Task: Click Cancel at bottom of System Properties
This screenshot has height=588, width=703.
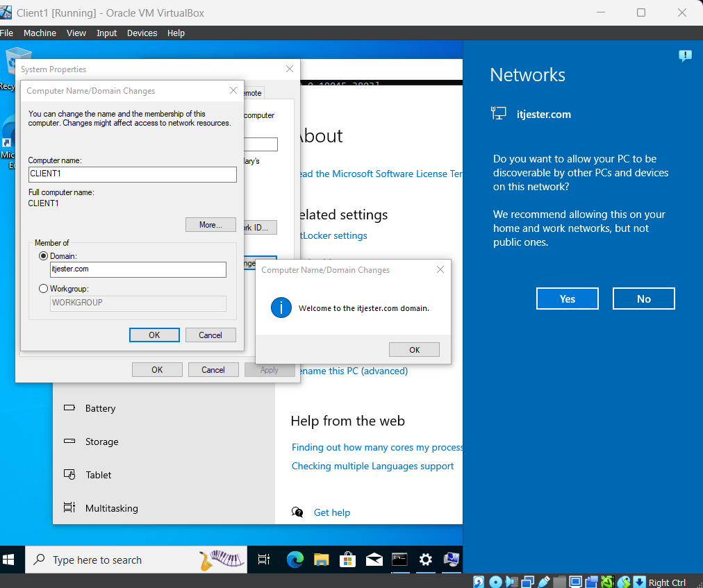Action: click(213, 370)
